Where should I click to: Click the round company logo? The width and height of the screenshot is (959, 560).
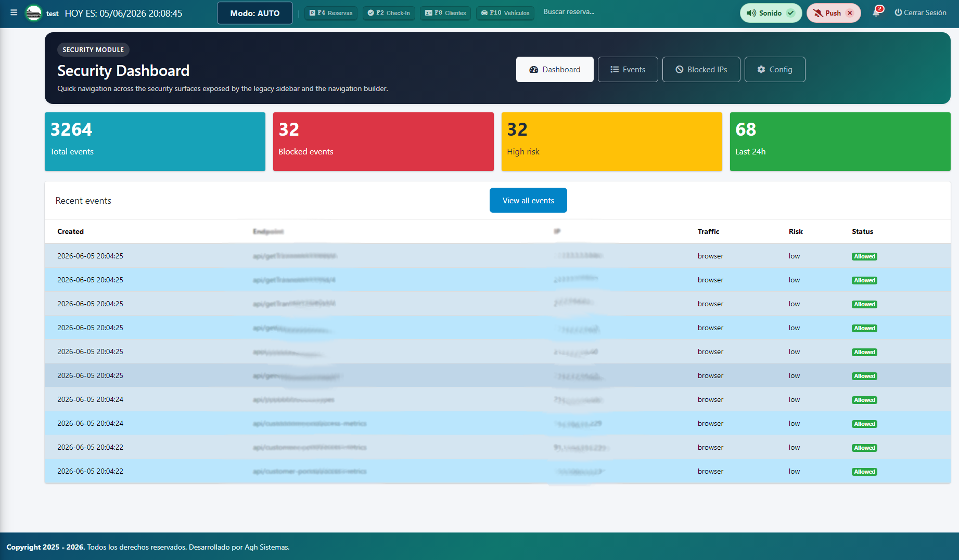[34, 13]
